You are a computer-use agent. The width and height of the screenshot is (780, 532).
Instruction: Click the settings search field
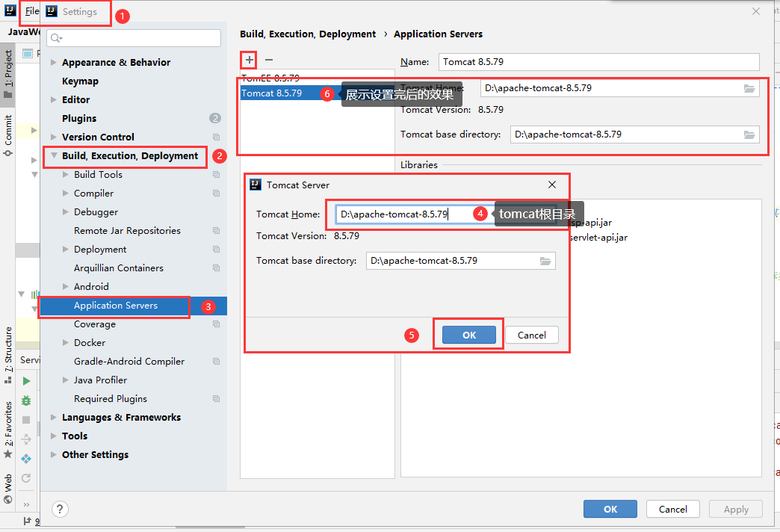coord(134,38)
